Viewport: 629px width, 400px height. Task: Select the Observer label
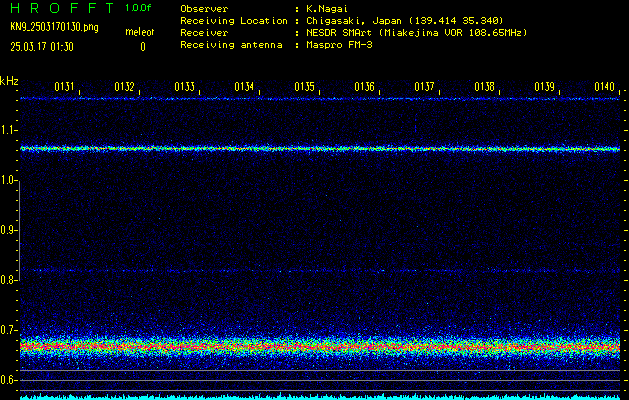(x=204, y=9)
